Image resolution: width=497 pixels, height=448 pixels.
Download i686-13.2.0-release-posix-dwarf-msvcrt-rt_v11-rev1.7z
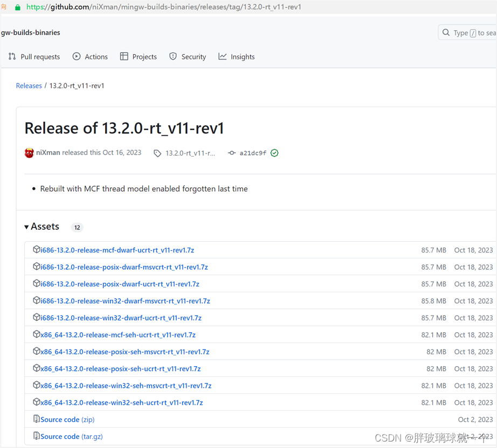point(124,267)
